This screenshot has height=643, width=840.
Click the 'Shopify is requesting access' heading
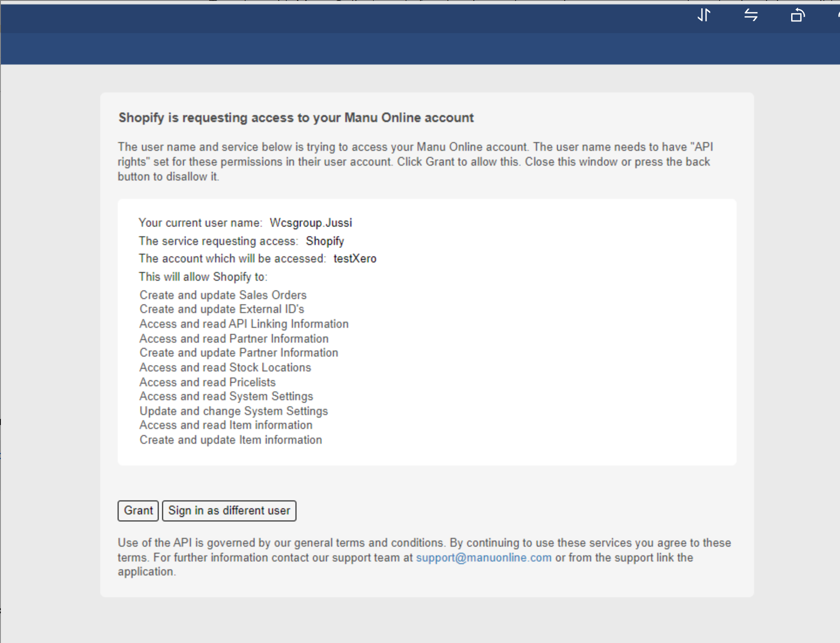point(296,118)
